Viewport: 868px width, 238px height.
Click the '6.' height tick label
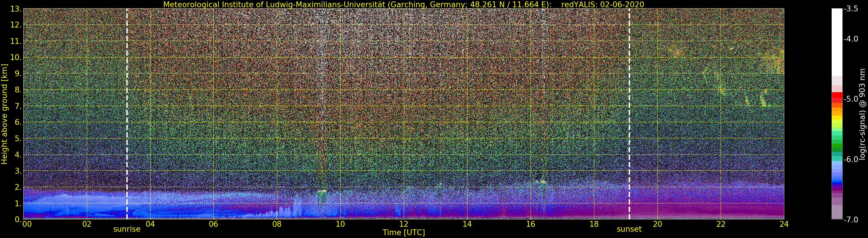coord(18,122)
